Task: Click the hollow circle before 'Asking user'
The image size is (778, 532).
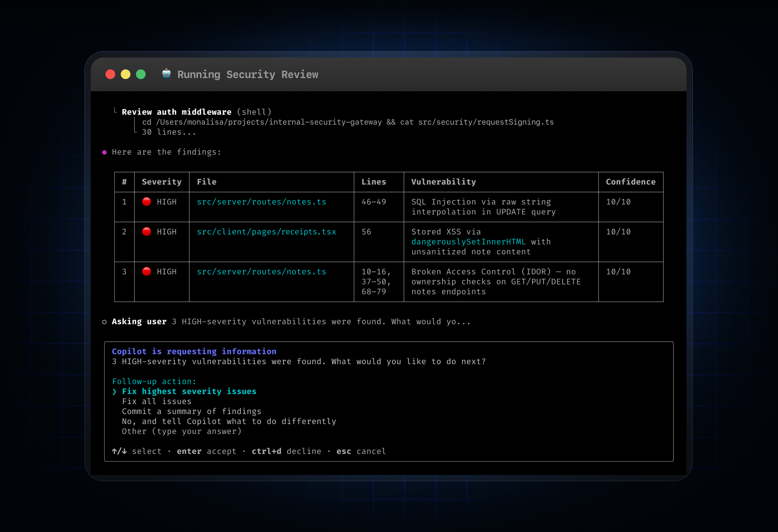Action: (104, 322)
